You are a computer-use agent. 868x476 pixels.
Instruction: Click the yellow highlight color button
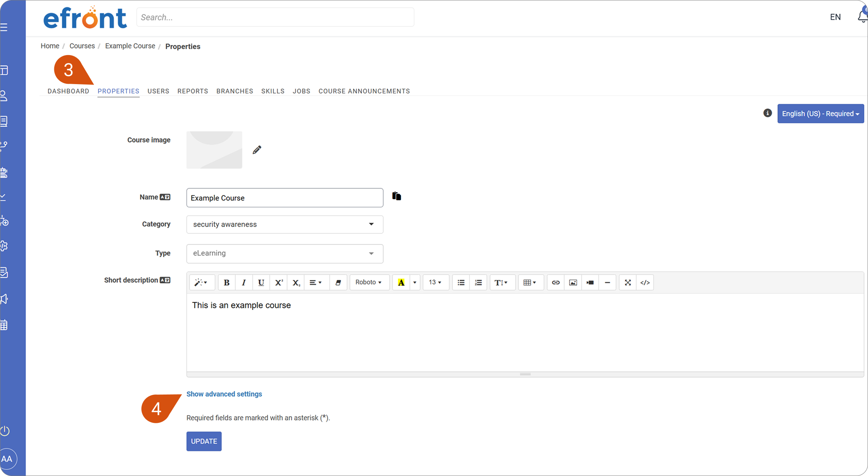(x=401, y=283)
